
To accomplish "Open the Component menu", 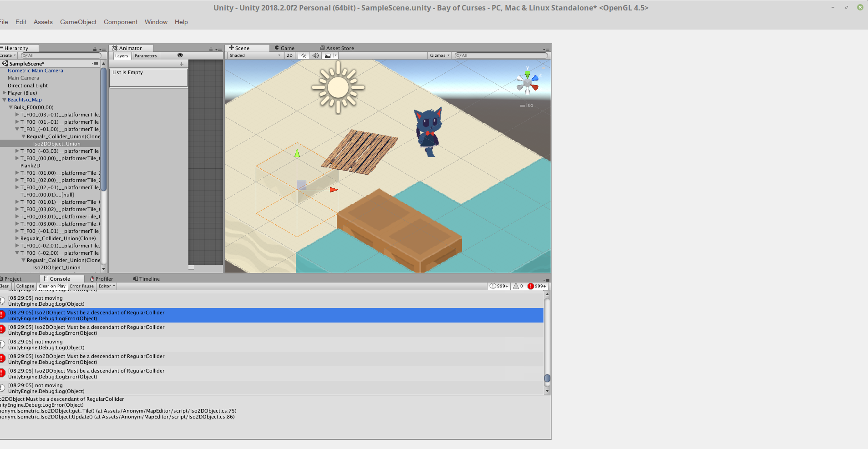I will 121,22.
